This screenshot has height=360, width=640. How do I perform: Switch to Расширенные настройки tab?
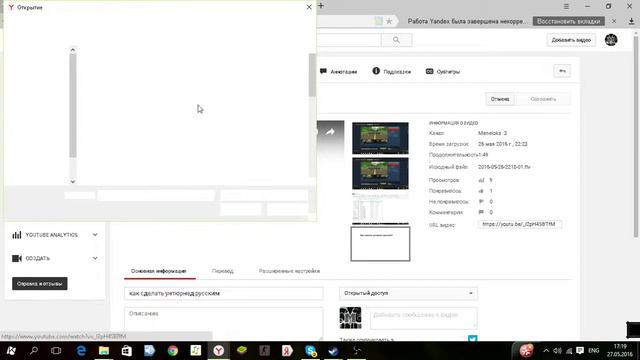click(x=289, y=271)
